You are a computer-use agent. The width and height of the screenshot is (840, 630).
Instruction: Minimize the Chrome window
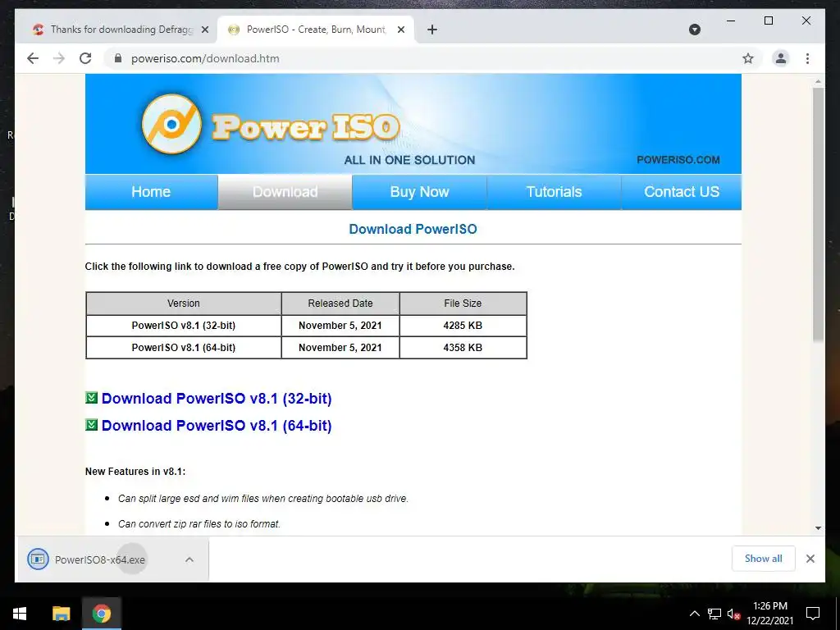pyautogui.click(x=731, y=21)
